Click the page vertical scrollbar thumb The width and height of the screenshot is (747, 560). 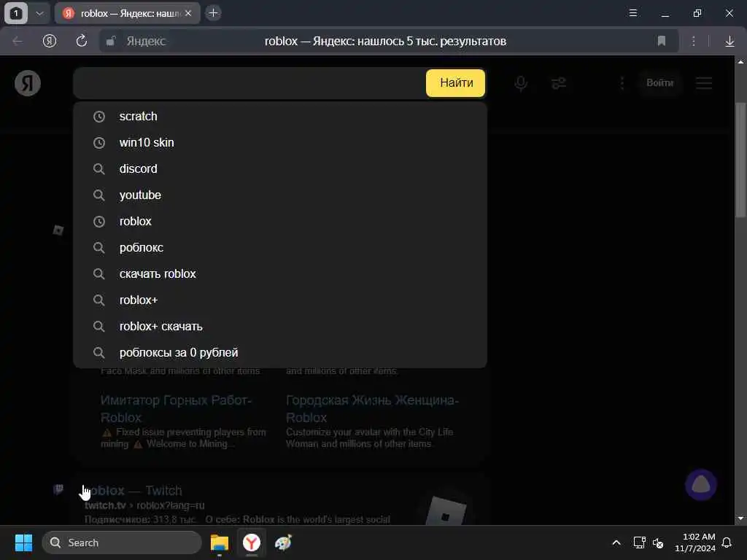coord(741,160)
